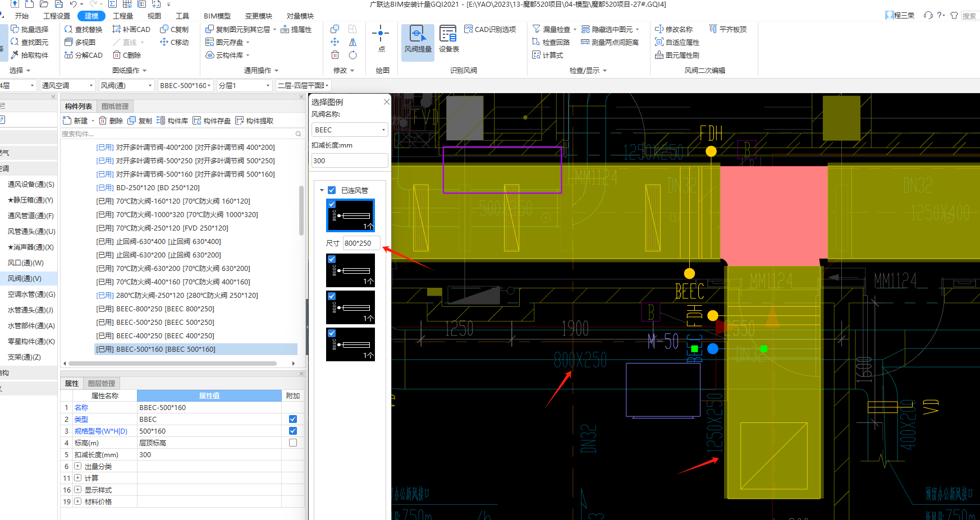Image resolution: width=980 pixels, height=520 pixels.
Task: Click the 构件提取 extract component button
Action: [x=254, y=121]
